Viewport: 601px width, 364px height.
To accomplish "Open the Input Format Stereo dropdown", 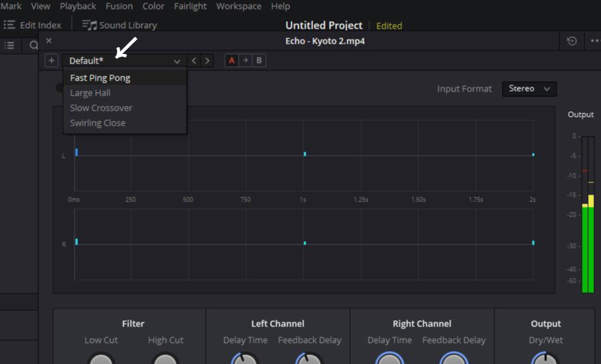I will click(x=529, y=89).
